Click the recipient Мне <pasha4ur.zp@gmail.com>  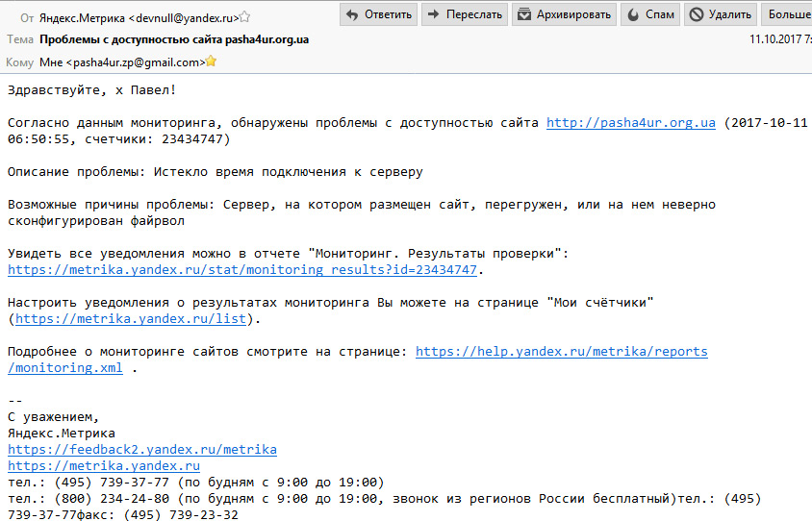(122, 62)
